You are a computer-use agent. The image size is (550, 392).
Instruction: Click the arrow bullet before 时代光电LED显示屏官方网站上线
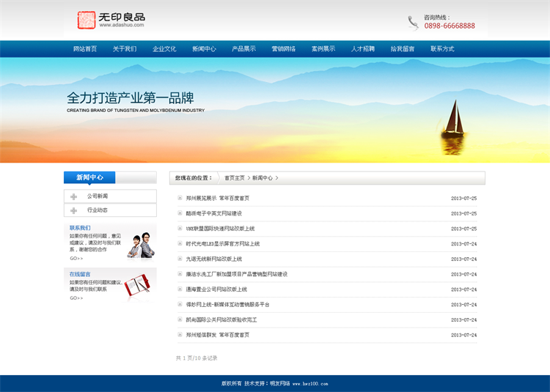(180, 243)
